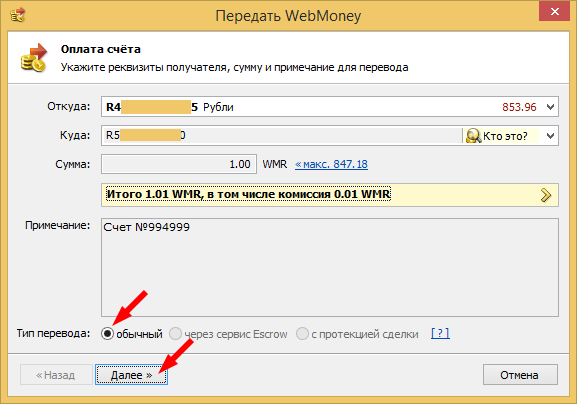The height and width of the screenshot is (404, 577).
Task: Click into the 'Примечание' note text area
Action: pyautogui.click(x=330, y=267)
